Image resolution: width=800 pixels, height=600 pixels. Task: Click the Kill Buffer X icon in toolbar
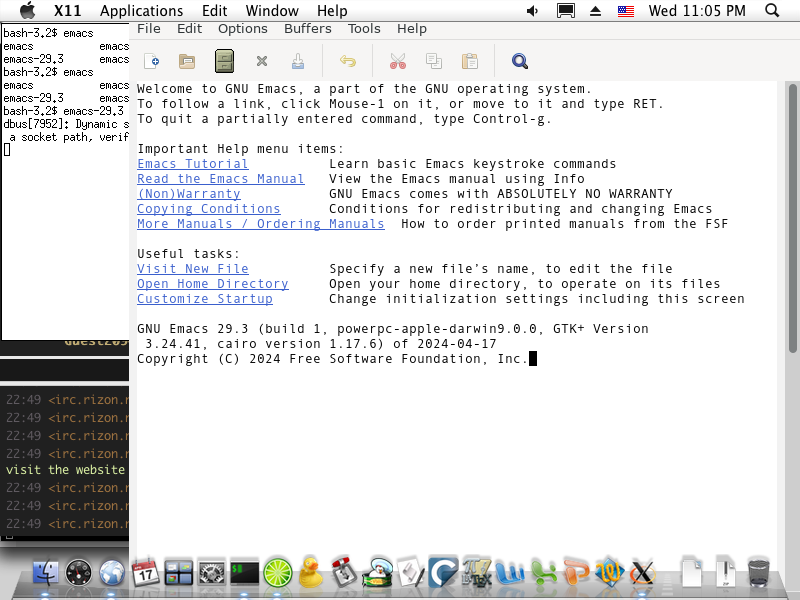point(262,61)
